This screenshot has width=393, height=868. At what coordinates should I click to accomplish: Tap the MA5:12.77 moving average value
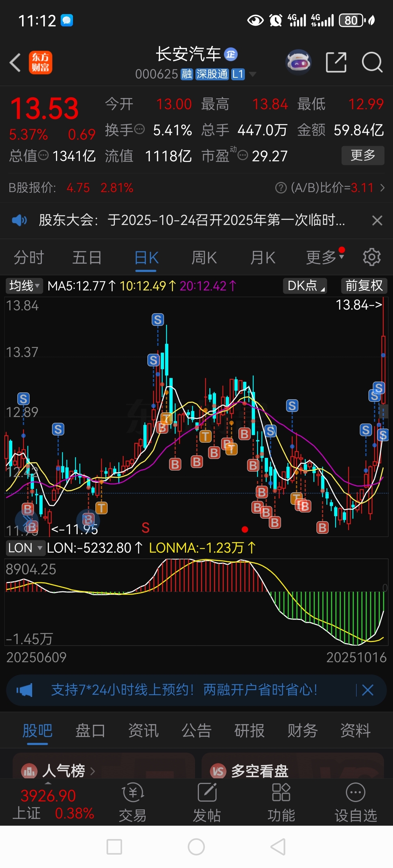[x=81, y=286]
